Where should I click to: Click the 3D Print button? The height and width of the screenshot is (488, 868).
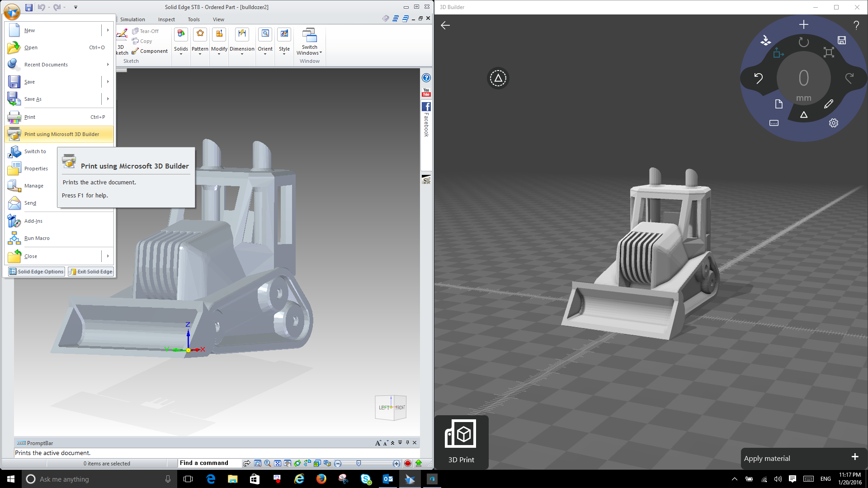point(461,441)
